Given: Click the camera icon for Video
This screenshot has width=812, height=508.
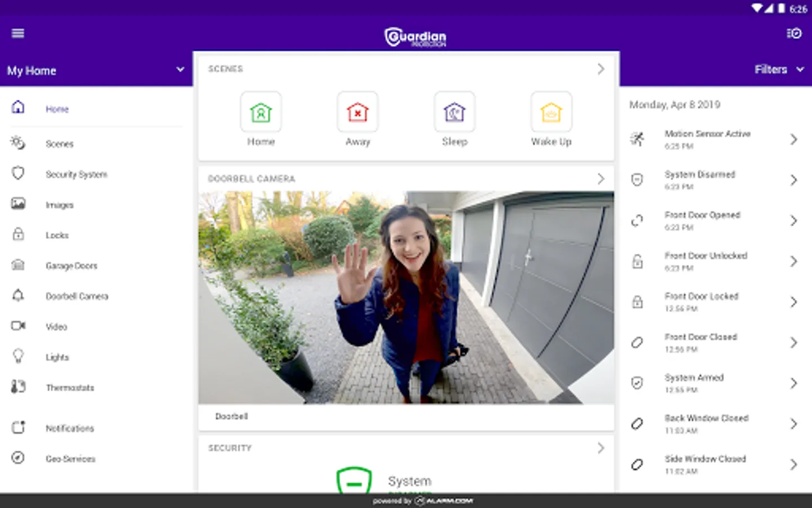Looking at the screenshot, I should click(18, 326).
